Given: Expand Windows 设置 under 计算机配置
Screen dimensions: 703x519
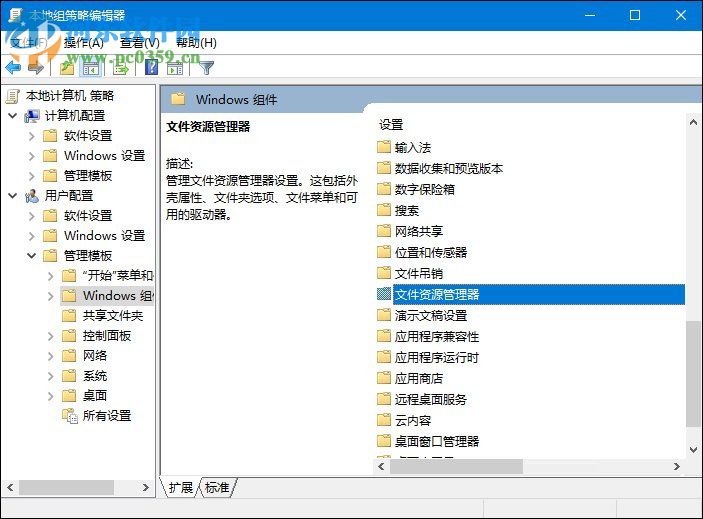Looking at the screenshot, I should (31, 156).
